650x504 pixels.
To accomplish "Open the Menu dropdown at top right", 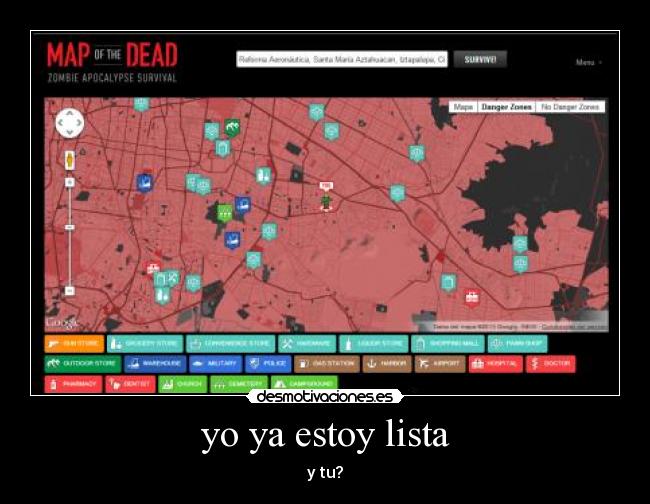I will tap(587, 62).
